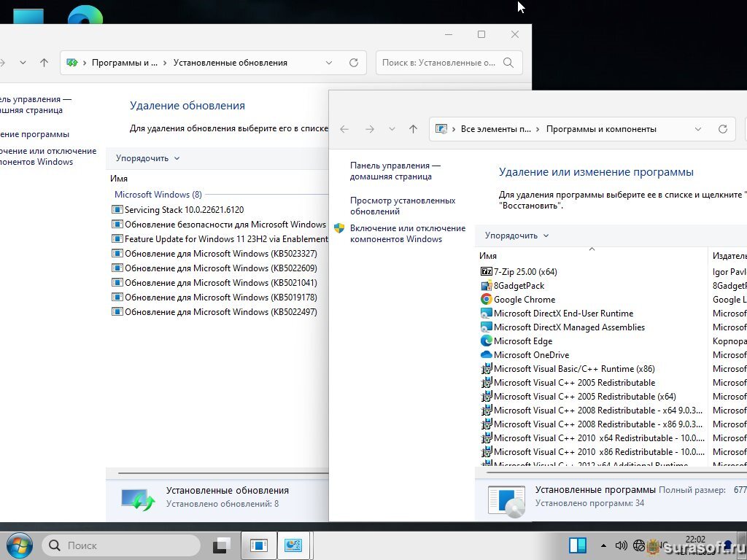The height and width of the screenshot is (560, 747).
Task: Click the Microsoft Edge program icon
Action: pos(487,341)
